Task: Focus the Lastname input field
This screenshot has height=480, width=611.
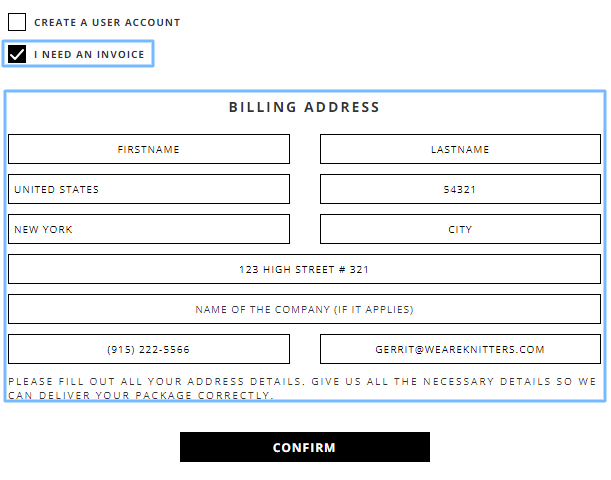Action: click(x=460, y=149)
